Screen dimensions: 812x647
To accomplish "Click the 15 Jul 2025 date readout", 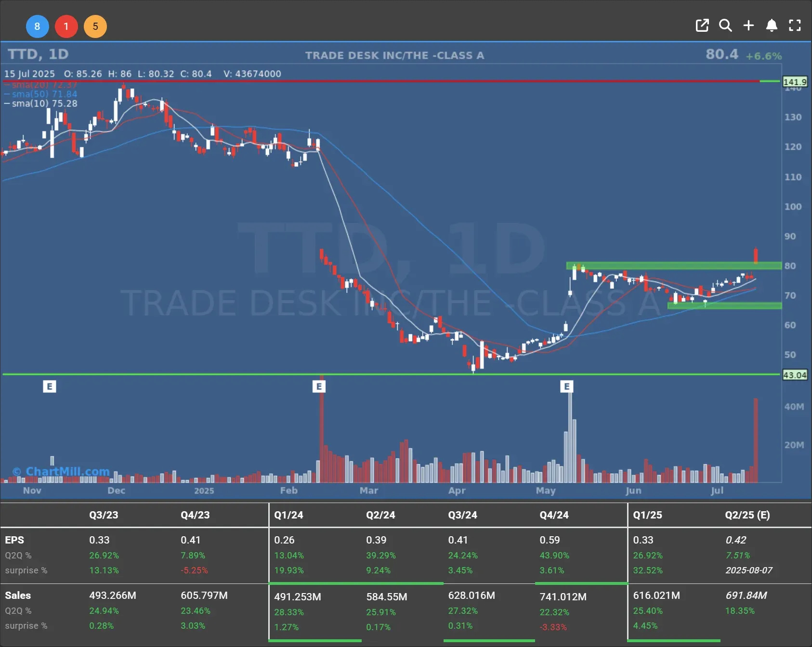I will point(29,74).
